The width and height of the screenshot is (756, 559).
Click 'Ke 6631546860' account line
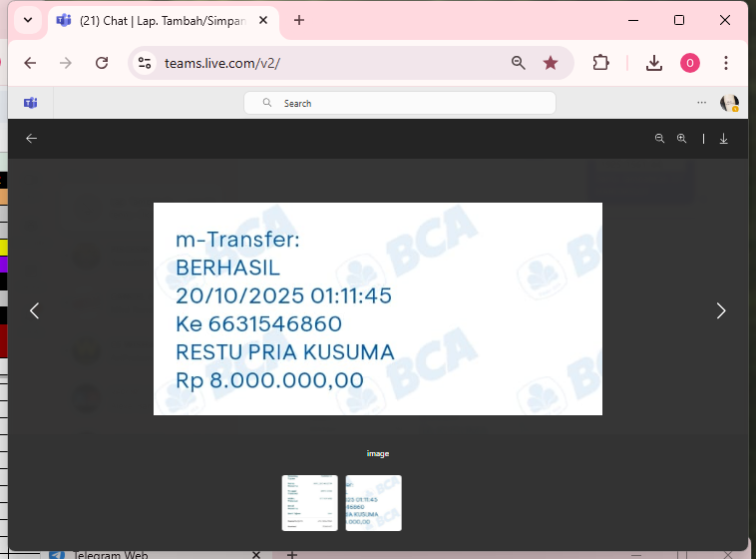tap(259, 324)
